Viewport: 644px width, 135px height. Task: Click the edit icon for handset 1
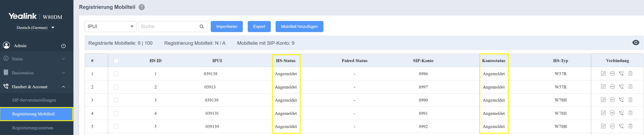pyautogui.click(x=603, y=73)
